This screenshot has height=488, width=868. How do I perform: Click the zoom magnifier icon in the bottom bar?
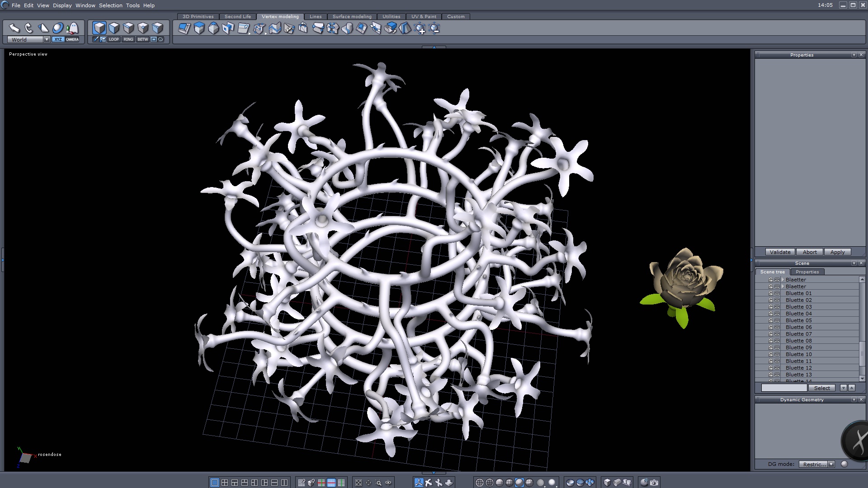coord(378,483)
